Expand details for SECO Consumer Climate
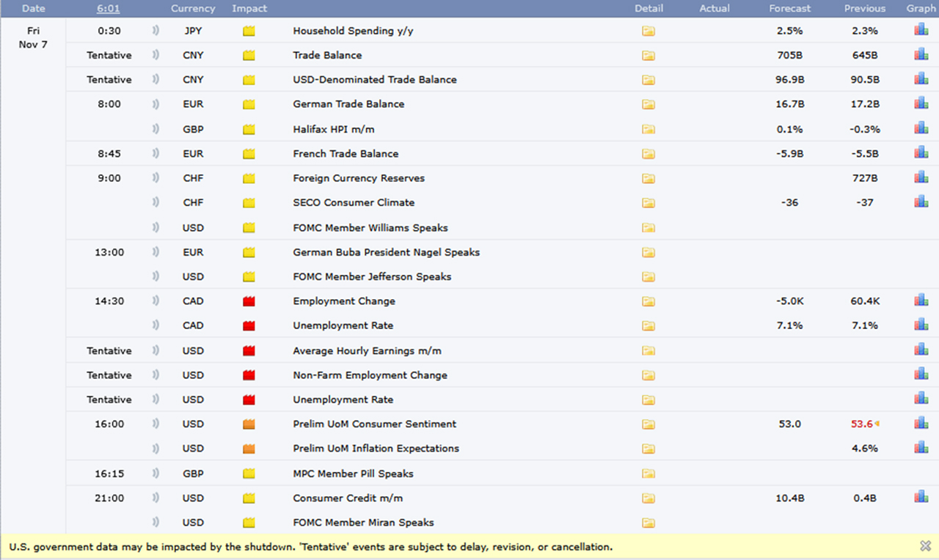The width and height of the screenshot is (939, 560). pos(648,202)
